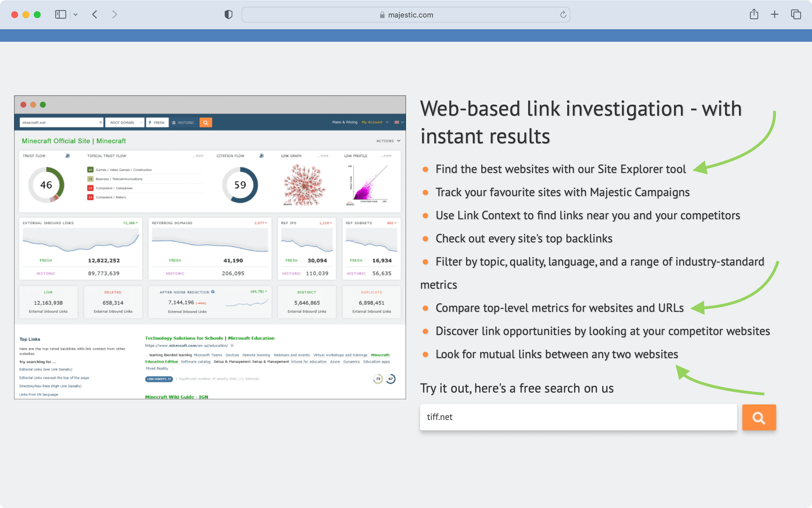This screenshot has height=508, width=812.
Task: Click 'Compare top-level metrics for websites and URLs'
Action: point(559,308)
